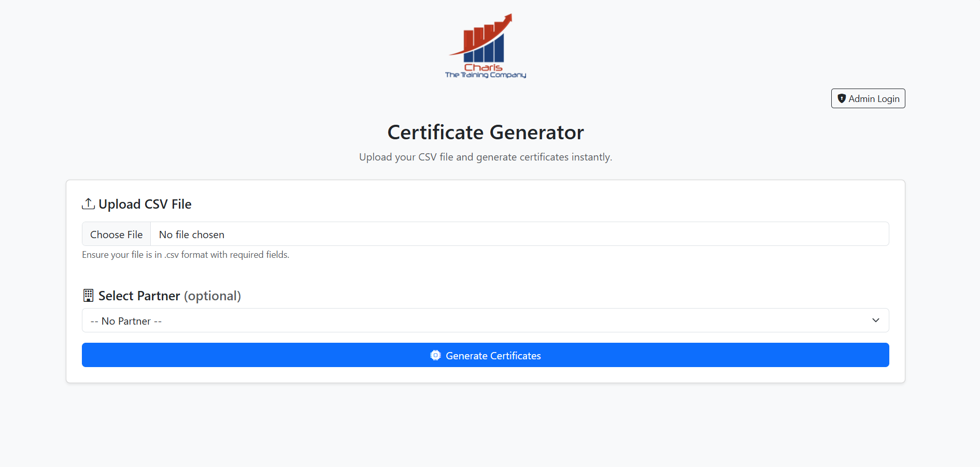
Task: Select the Certificate Generator heading
Action: pos(485,133)
